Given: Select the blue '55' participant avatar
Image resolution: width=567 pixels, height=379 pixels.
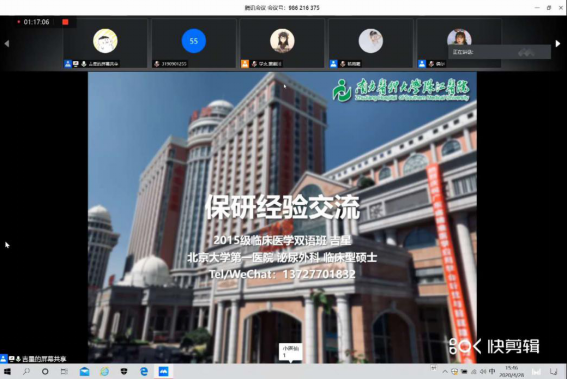Looking at the screenshot, I should tap(193, 41).
